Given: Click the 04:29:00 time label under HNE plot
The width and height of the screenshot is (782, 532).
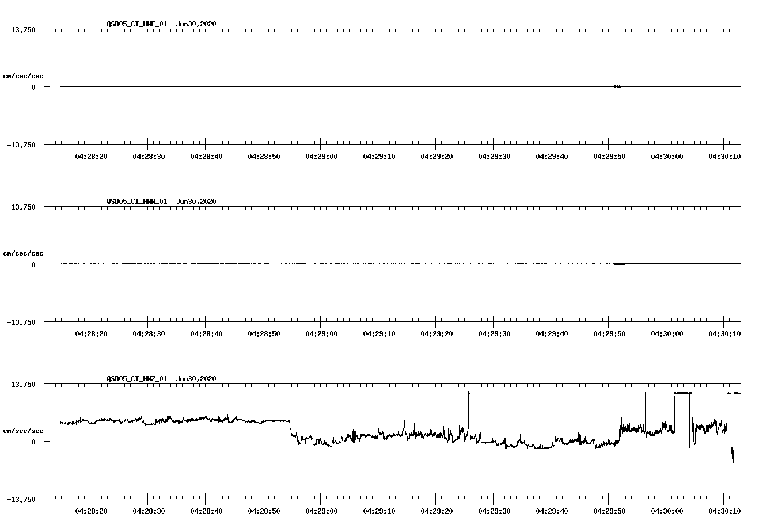Looking at the screenshot, I should [321, 157].
